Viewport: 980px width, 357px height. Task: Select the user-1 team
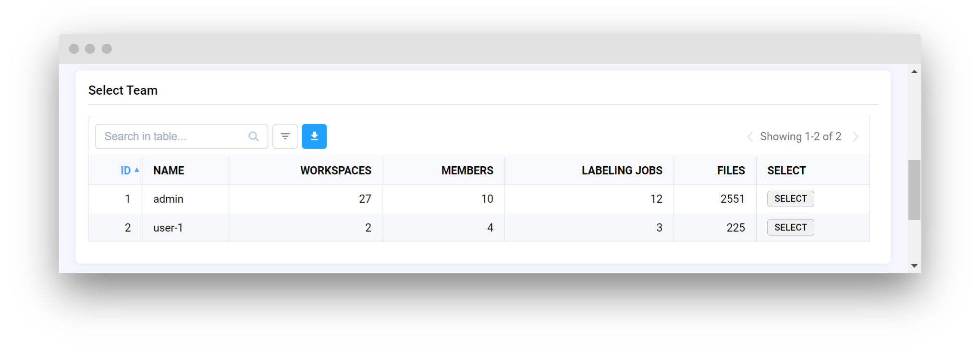click(x=790, y=227)
